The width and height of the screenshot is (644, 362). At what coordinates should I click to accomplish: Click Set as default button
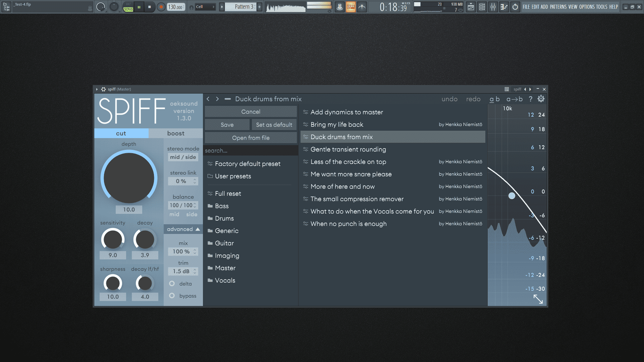(274, 125)
